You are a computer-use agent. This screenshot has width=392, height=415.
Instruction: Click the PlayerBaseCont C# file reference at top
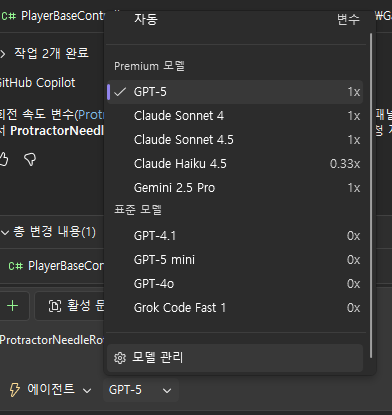(53, 16)
